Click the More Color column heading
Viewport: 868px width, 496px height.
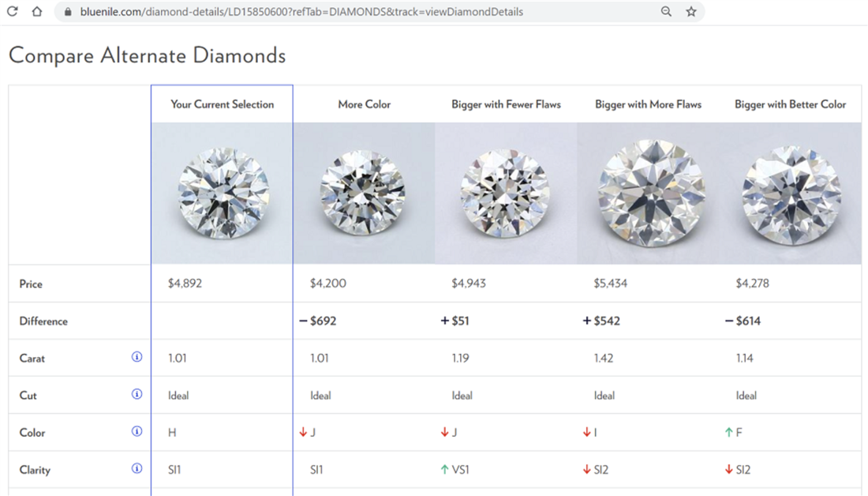tap(364, 104)
